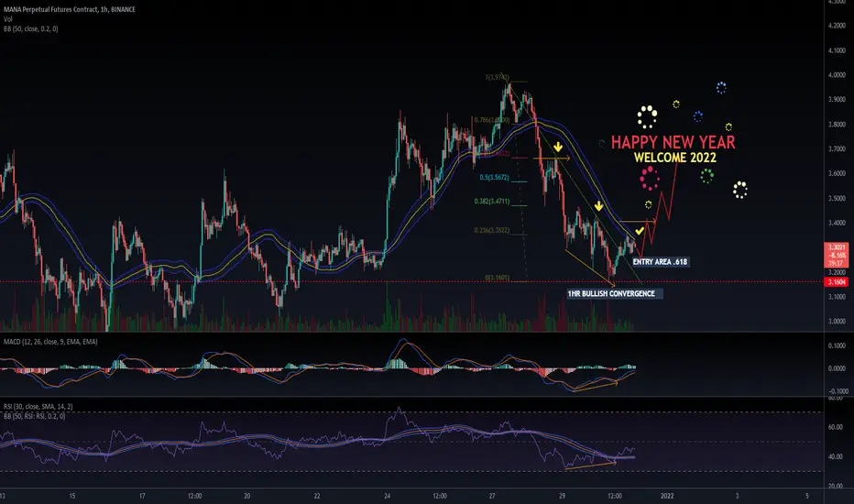This screenshot has width=854, height=504.
Task: Click -0.1000 on the MACD scale
Action: pyautogui.click(x=837, y=392)
